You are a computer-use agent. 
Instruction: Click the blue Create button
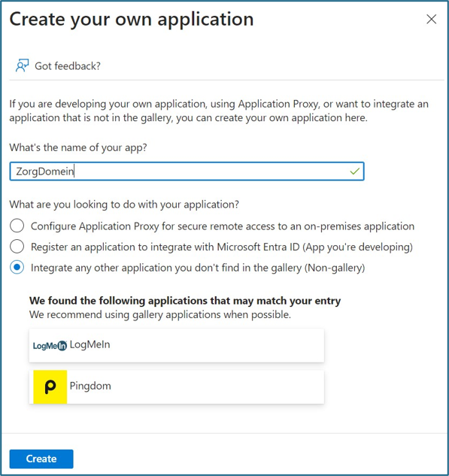[x=41, y=459]
